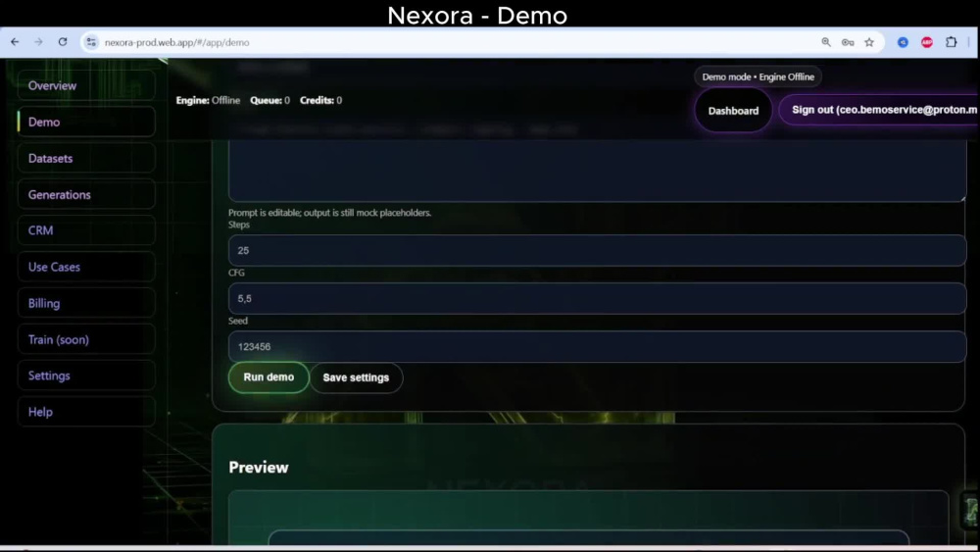Screen dimensions: 980x552
Task: Click the Engine: Offline status text
Action: coord(208,100)
